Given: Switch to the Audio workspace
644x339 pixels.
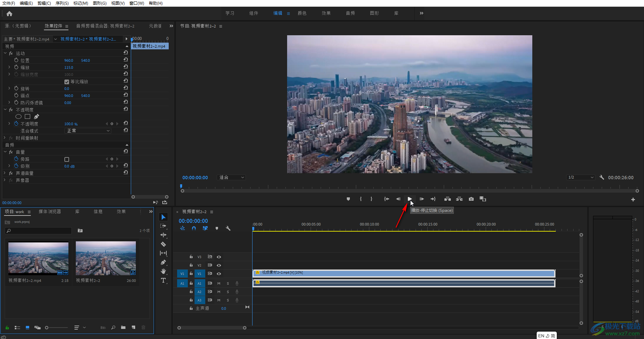Looking at the screenshot, I should tap(350, 13).
